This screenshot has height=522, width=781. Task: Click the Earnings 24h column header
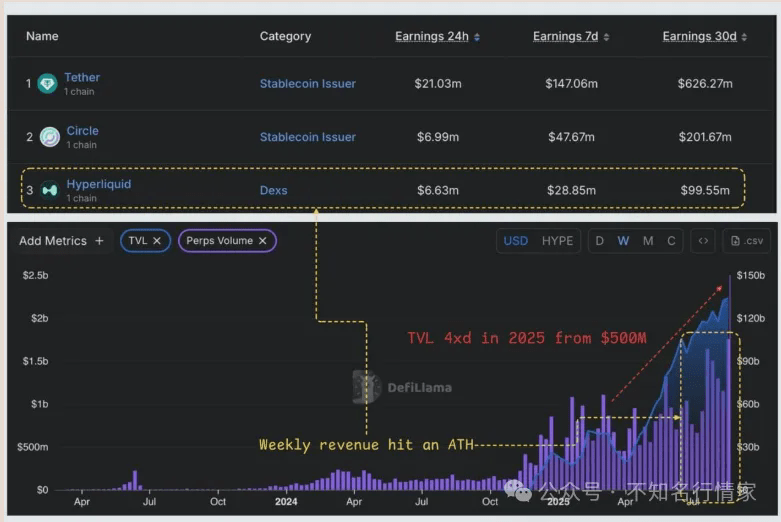click(432, 36)
